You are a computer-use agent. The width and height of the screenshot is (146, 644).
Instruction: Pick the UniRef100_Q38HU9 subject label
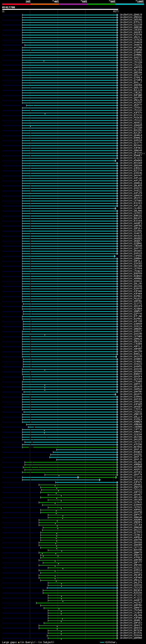point(131,324)
